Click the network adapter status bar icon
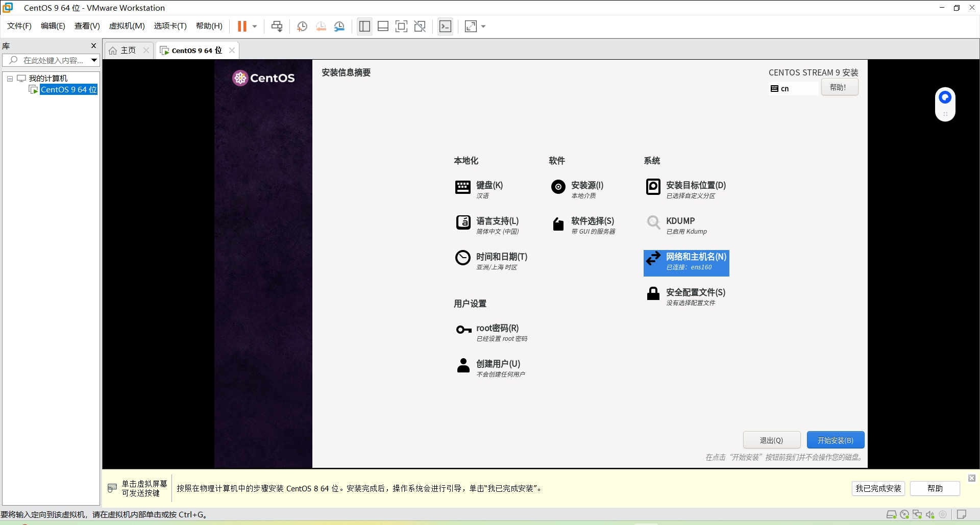 point(917,514)
